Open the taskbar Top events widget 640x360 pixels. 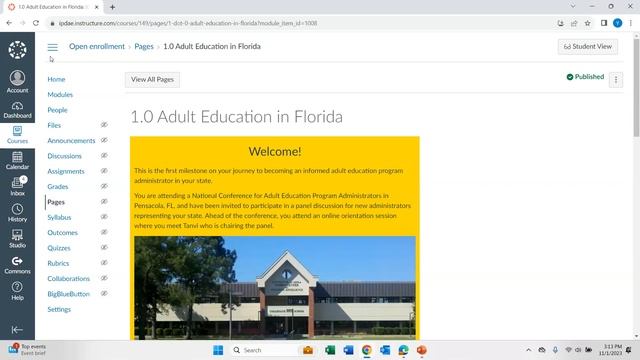(x=27, y=350)
